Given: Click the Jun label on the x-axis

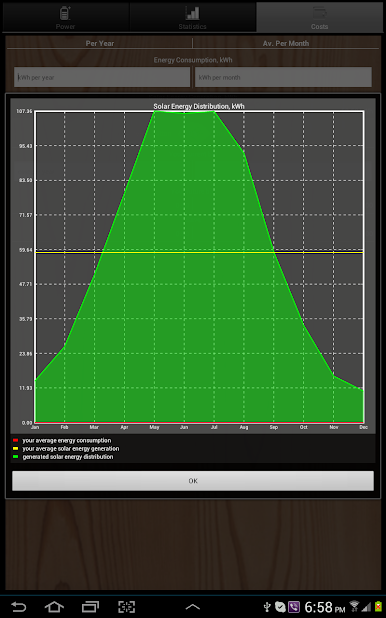Looking at the screenshot, I should (x=184, y=427).
